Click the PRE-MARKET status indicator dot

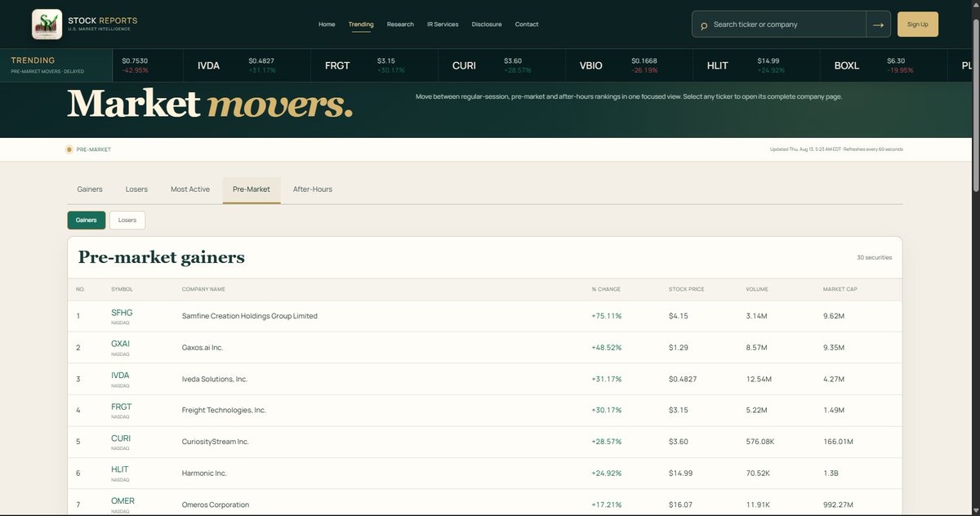(x=69, y=149)
